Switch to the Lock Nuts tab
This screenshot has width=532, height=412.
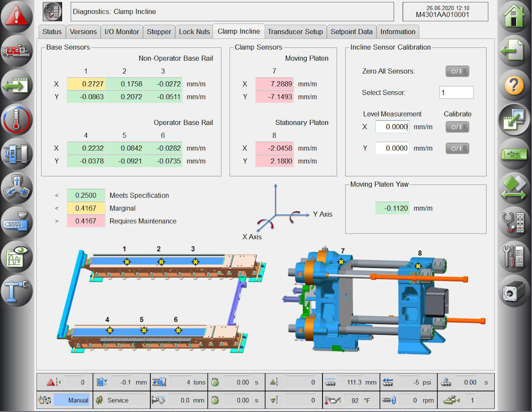click(194, 32)
